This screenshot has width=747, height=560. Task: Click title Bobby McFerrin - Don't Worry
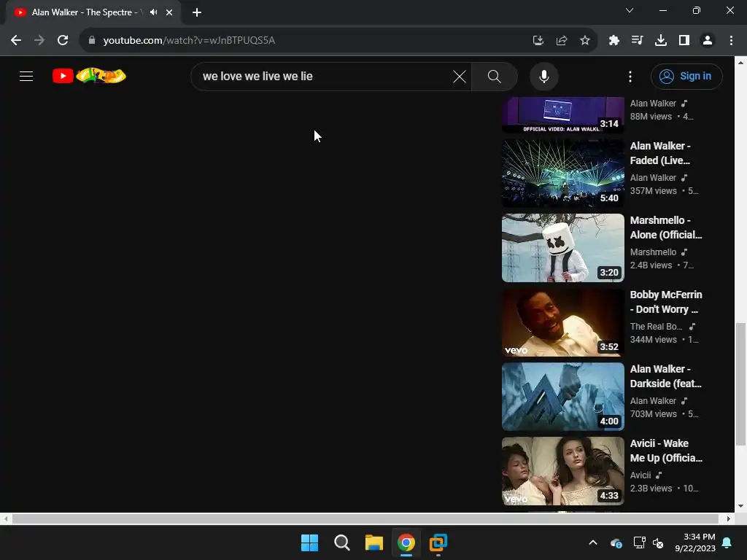[666, 302]
